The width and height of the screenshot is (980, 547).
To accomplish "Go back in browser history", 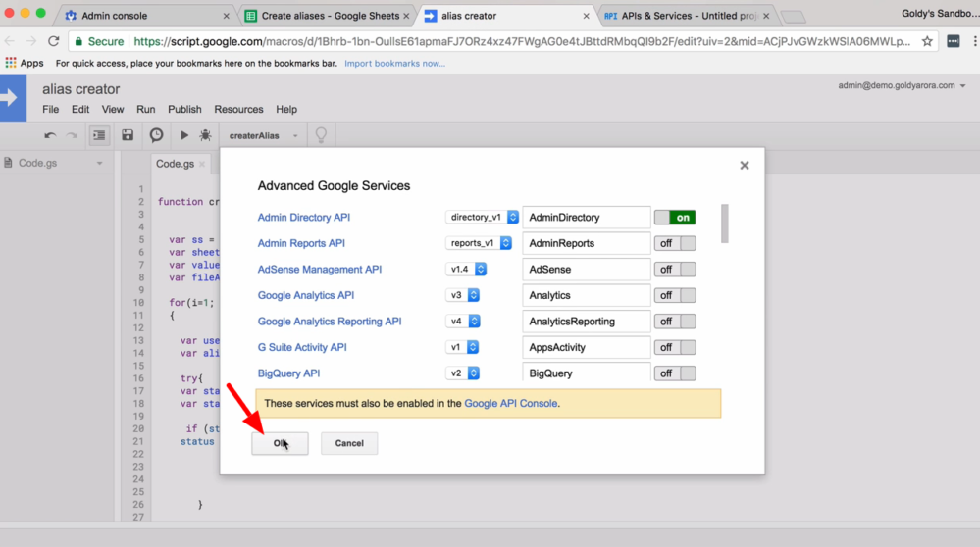I will pos(10,41).
